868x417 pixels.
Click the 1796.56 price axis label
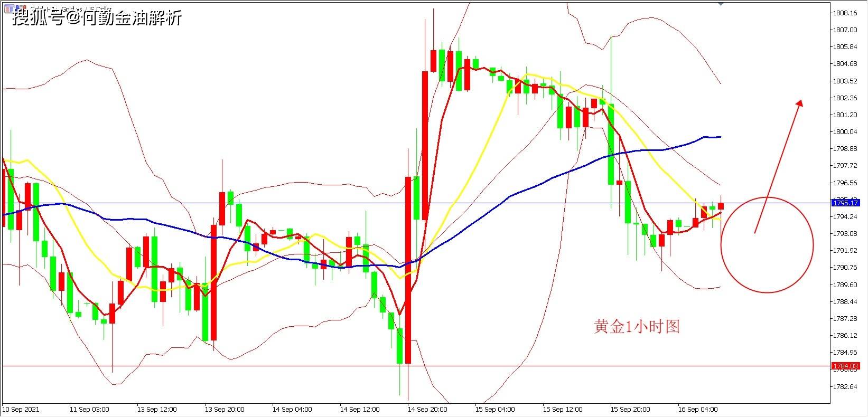tap(845, 183)
